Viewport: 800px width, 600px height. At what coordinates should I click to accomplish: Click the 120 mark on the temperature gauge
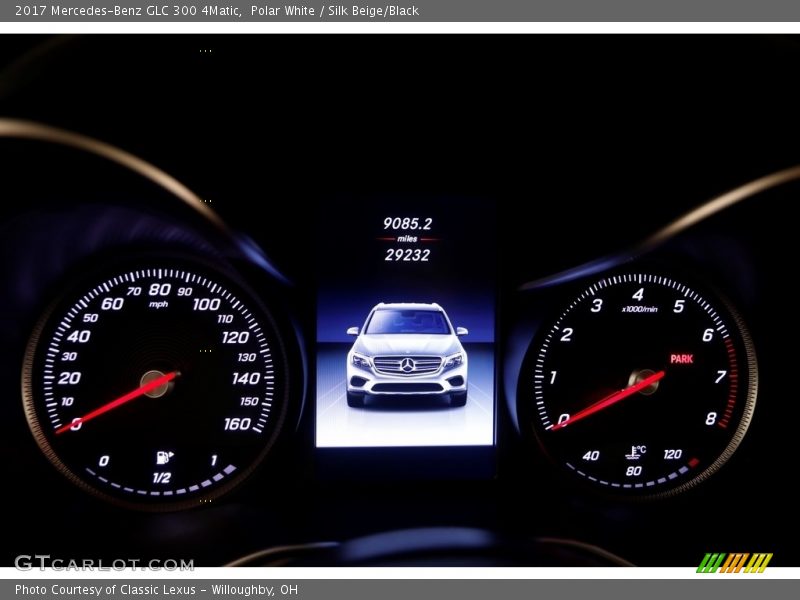click(x=672, y=454)
